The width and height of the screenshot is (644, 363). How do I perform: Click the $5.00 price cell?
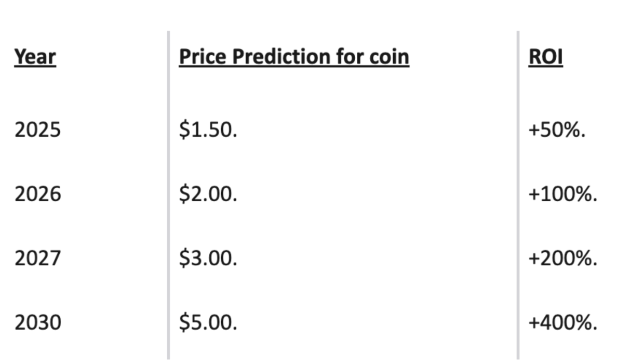point(208,322)
